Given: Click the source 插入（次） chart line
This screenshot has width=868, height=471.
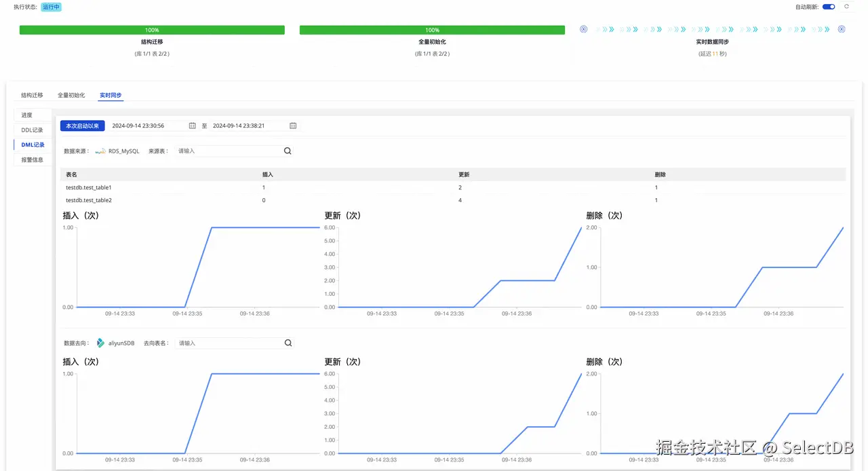Looking at the screenshot, I should coord(198,267).
